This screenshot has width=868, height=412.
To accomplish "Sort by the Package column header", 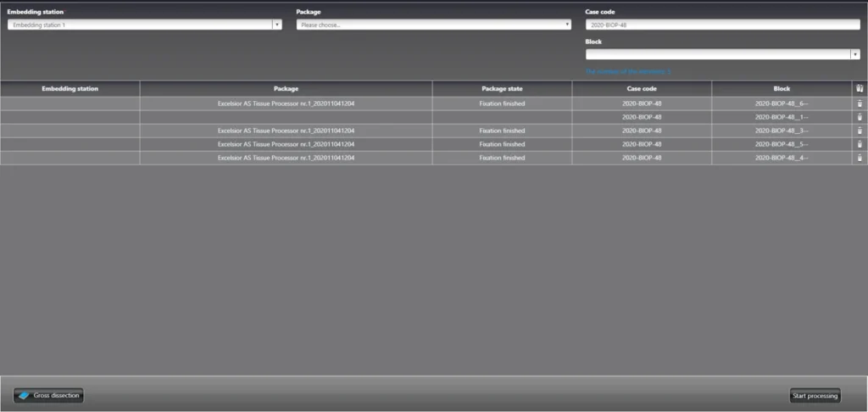I will pos(287,89).
